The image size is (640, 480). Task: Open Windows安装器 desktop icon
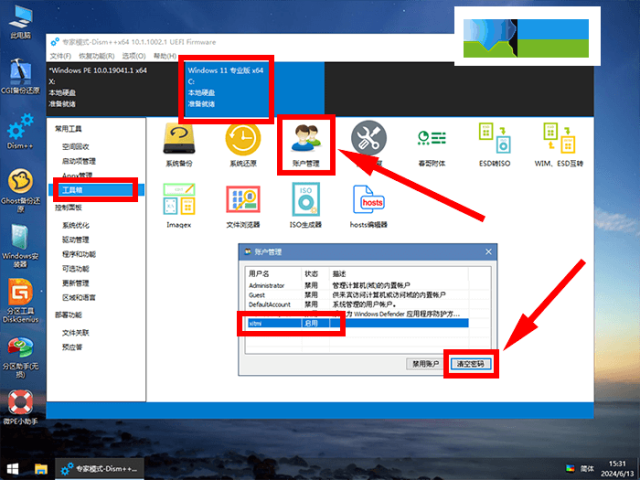coord(20,246)
